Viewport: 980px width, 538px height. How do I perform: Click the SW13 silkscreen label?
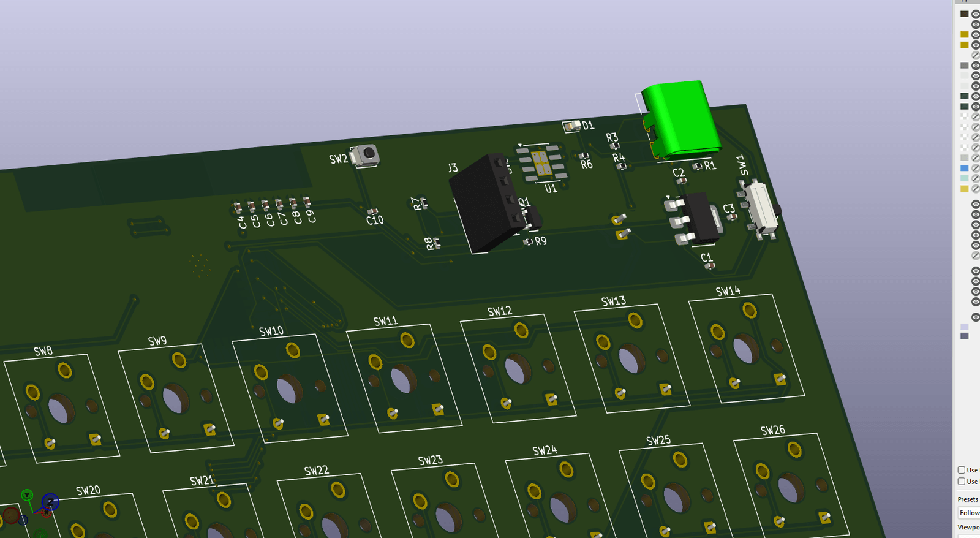tap(614, 301)
